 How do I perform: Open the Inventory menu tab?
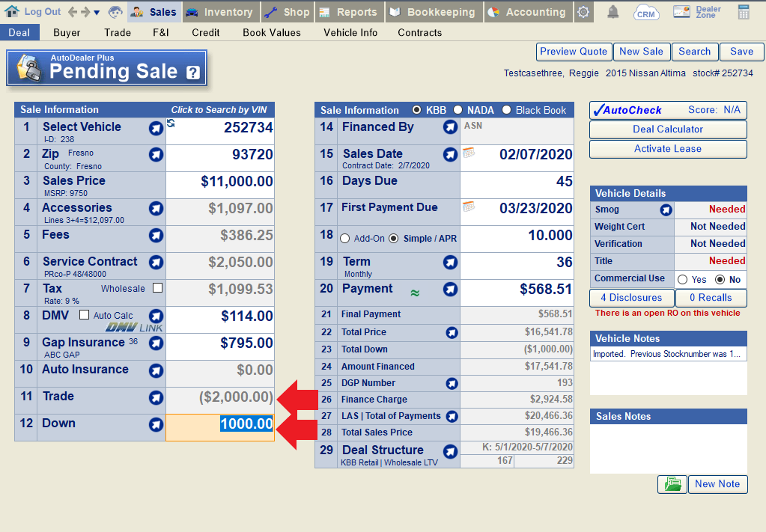(x=220, y=12)
